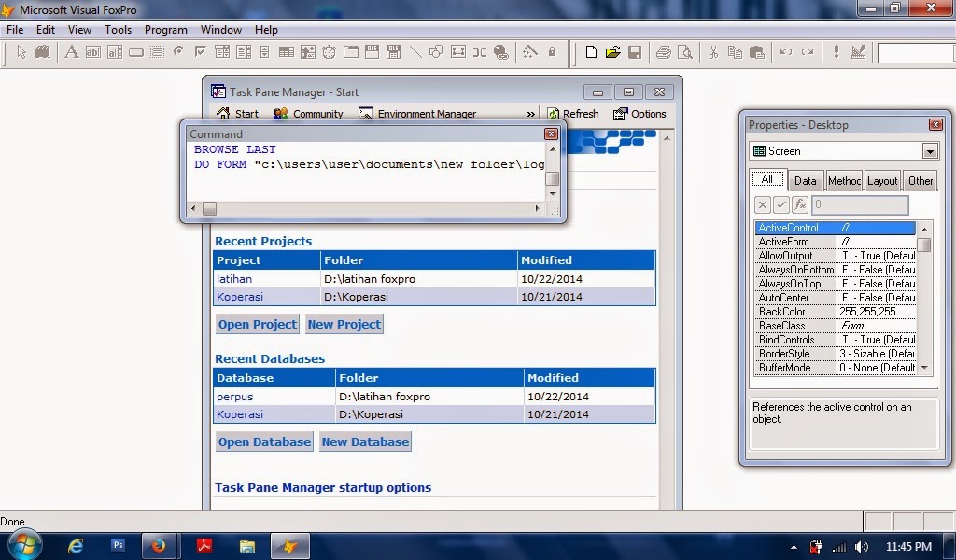Open the Program menu
Screen dimensions: 956x560
pos(166,30)
